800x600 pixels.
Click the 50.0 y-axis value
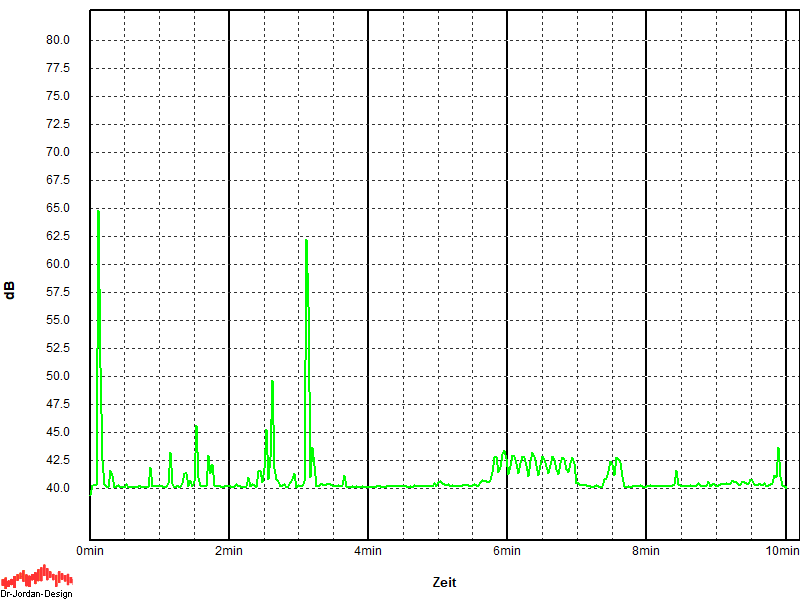[57, 376]
